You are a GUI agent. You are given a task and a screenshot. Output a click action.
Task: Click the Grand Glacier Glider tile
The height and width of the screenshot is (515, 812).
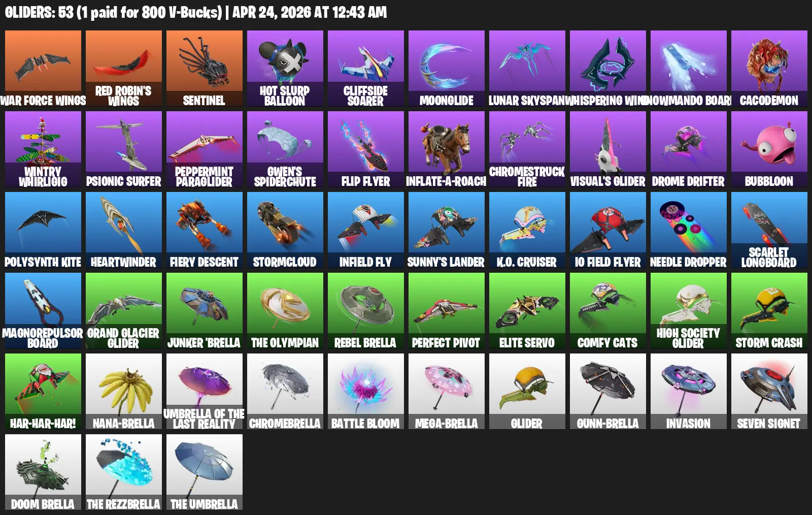point(124,311)
